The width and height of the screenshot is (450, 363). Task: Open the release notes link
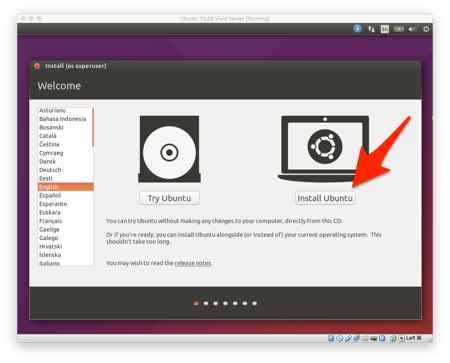click(193, 263)
